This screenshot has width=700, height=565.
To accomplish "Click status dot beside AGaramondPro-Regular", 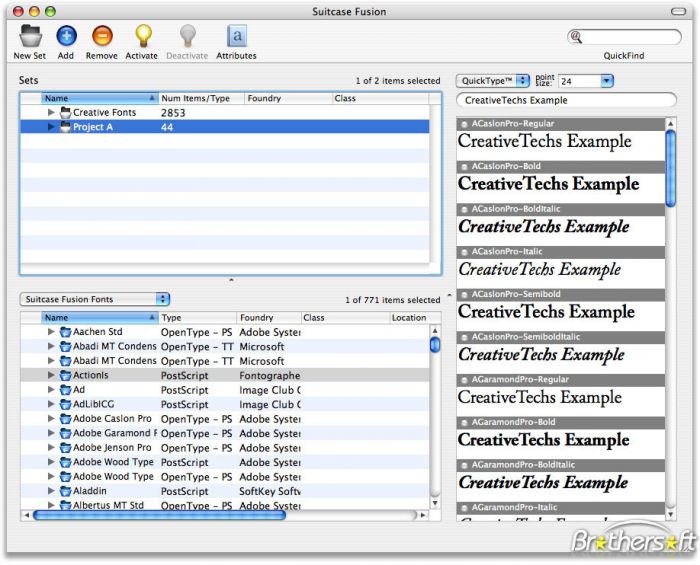I will [464, 380].
